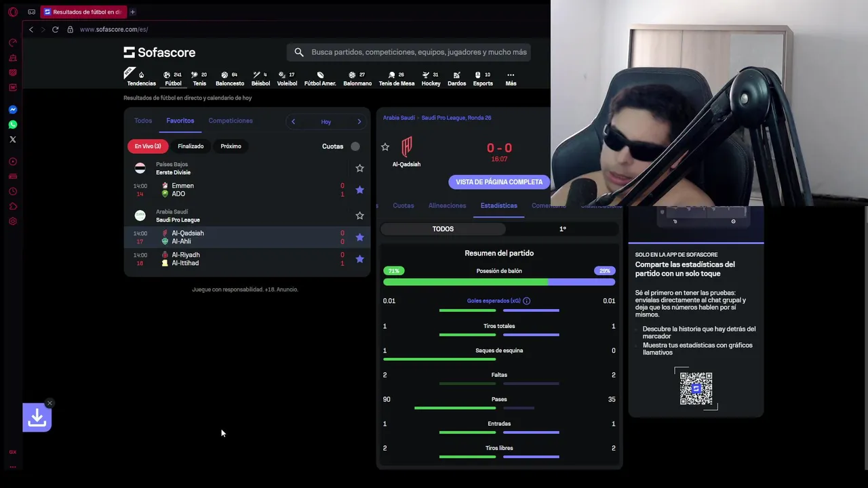Open History clock icon in sidebar
Image resolution: width=868 pixels, height=488 pixels.
tap(12, 191)
